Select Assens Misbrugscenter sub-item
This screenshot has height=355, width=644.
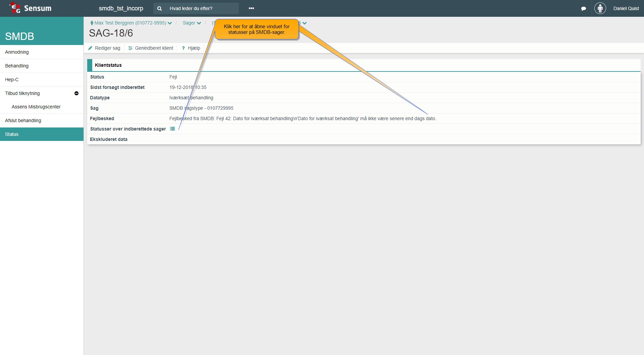click(36, 107)
